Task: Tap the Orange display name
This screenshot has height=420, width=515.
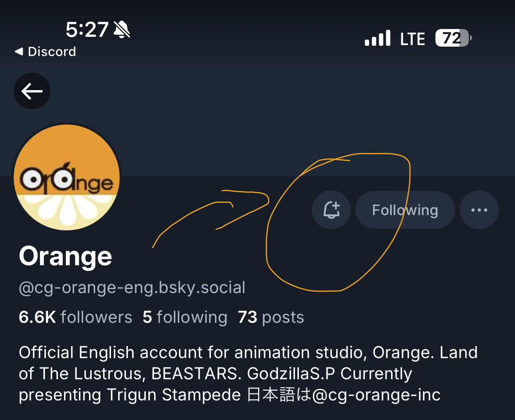Action: click(x=66, y=257)
